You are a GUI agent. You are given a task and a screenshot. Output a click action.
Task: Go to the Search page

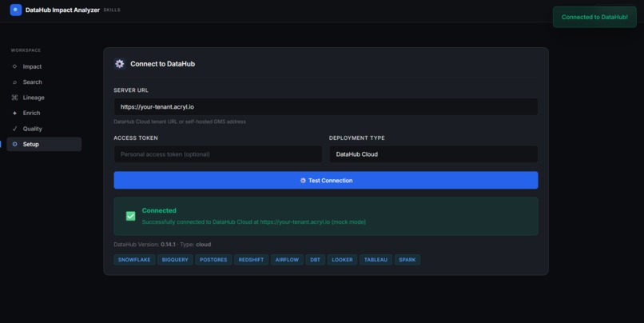[44, 82]
